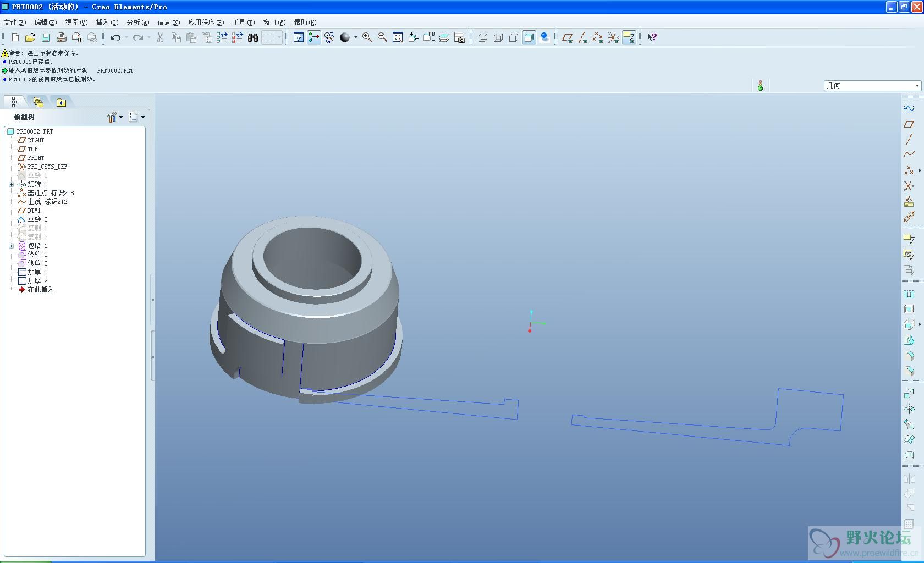Switch to shaded display mode
Image resolution: width=924 pixels, height=563 pixels.
(x=529, y=37)
